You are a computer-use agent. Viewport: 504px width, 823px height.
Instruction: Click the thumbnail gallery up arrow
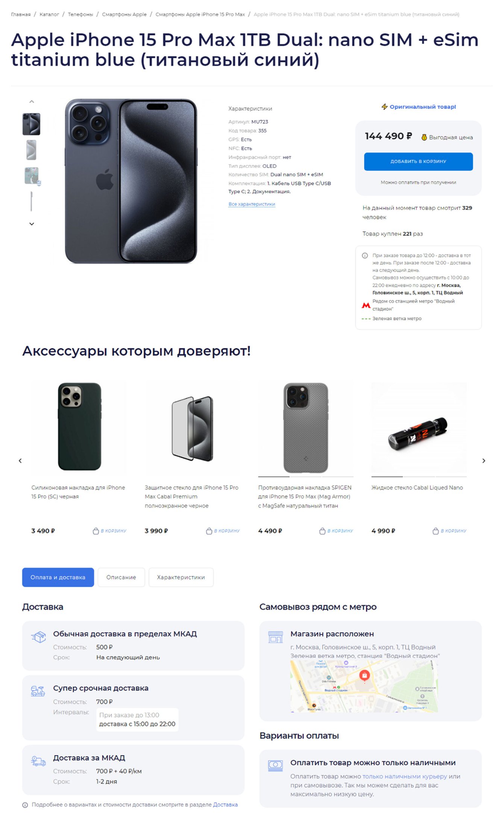coord(32,102)
